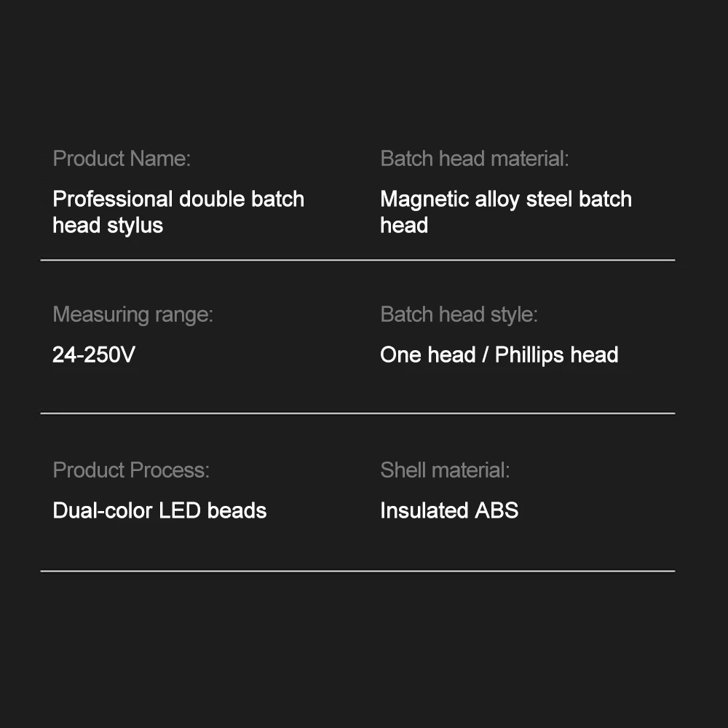728x728 pixels.
Task: Click the 'Product Process:' label
Action: click(x=131, y=470)
